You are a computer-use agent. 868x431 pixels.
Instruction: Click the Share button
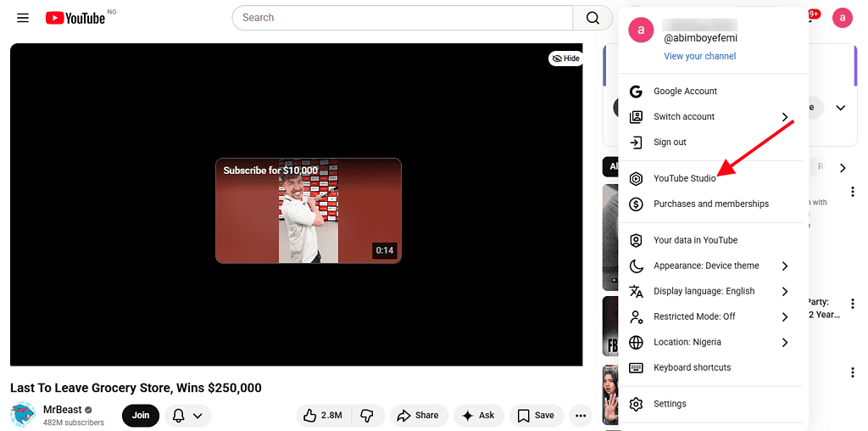pyautogui.click(x=419, y=416)
